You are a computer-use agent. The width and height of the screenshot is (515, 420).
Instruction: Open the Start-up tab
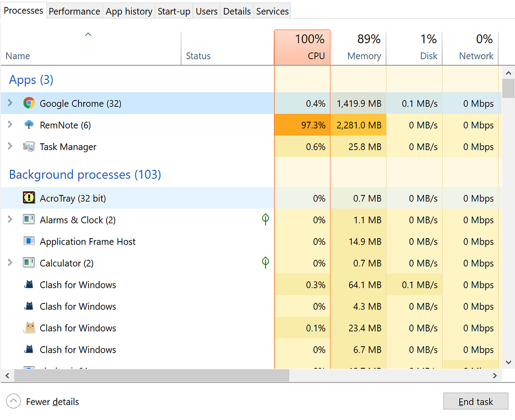[174, 11]
